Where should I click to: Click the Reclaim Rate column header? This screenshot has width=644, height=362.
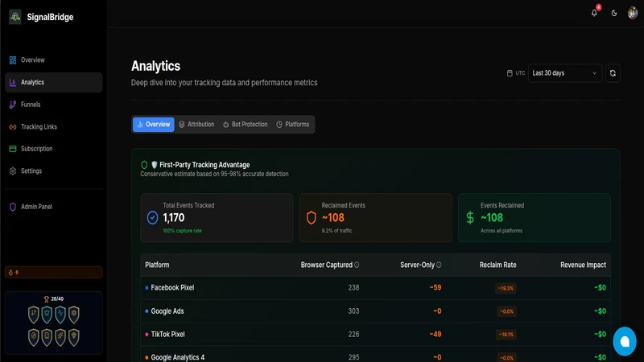tap(497, 265)
